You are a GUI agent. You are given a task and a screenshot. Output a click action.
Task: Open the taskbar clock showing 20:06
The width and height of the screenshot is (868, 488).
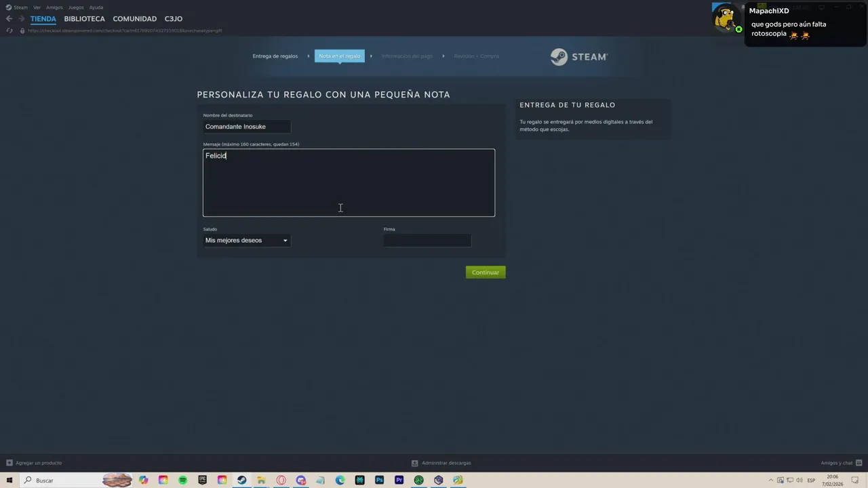pos(833,481)
